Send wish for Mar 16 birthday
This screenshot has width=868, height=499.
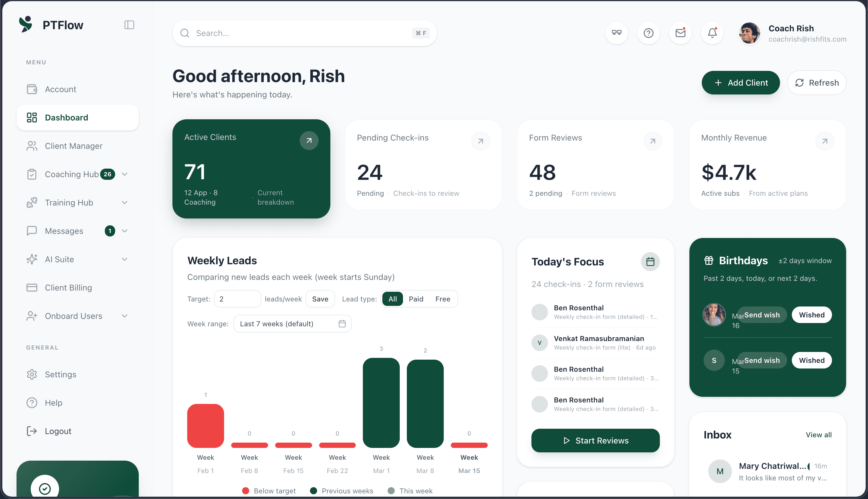pyautogui.click(x=762, y=315)
